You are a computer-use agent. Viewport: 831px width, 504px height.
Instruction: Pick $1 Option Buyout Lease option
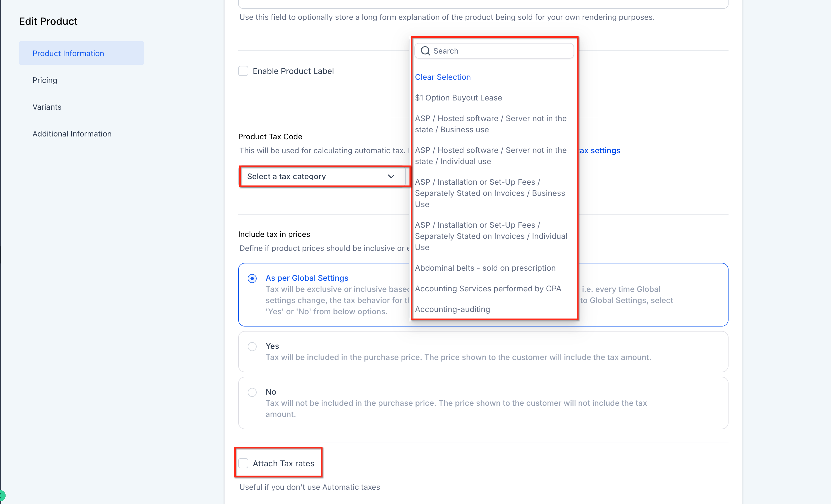coord(458,98)
